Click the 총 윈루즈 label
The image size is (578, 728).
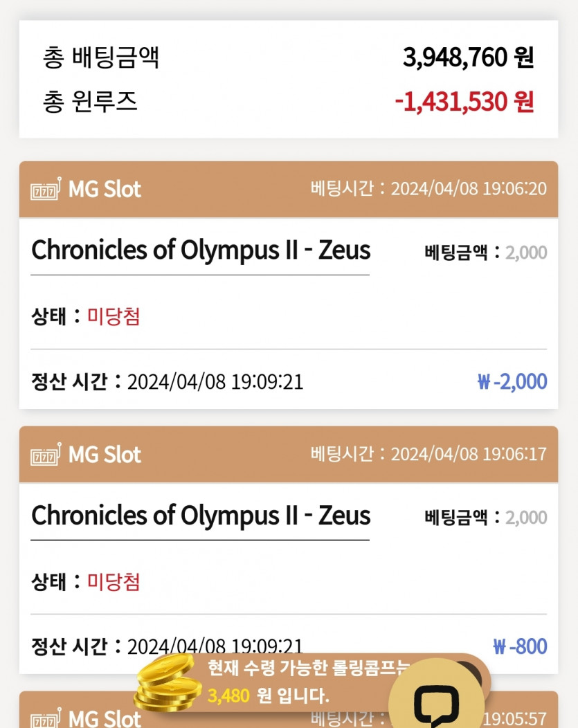(x=90, y=102)
